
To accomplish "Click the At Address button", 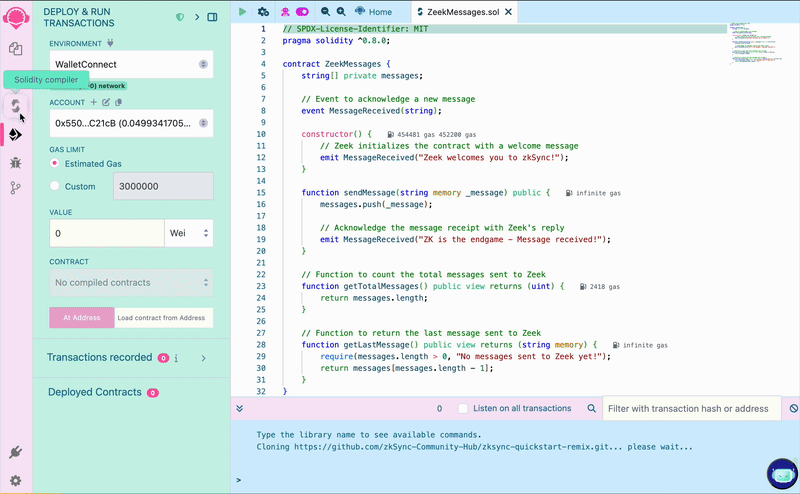I will coord(82,317).
